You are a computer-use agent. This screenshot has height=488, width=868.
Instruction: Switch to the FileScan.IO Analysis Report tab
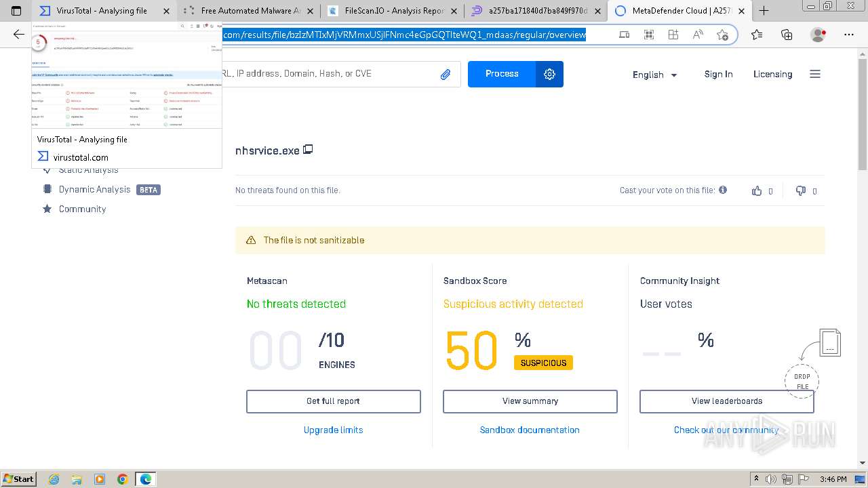393,11
